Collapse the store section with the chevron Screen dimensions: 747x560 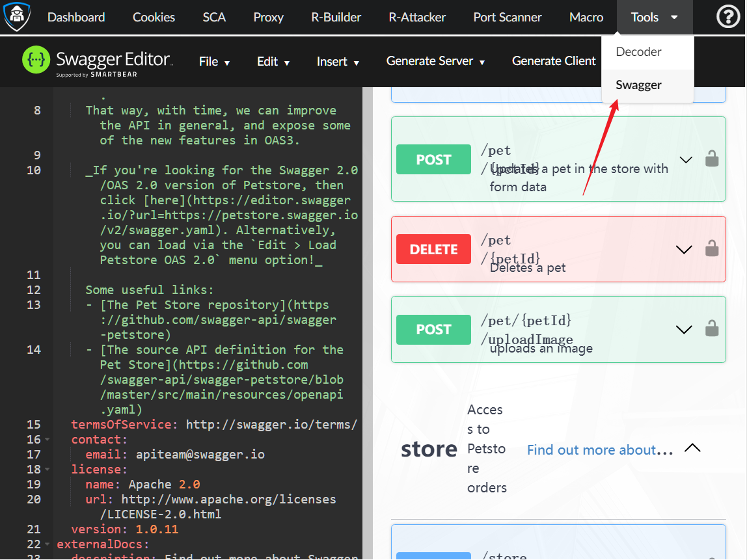tap(692, 448)
